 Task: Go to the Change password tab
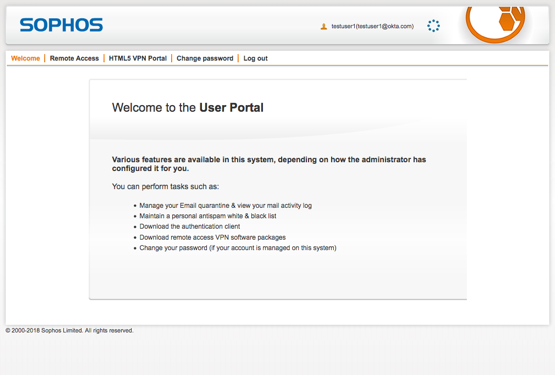pos(205,58)
